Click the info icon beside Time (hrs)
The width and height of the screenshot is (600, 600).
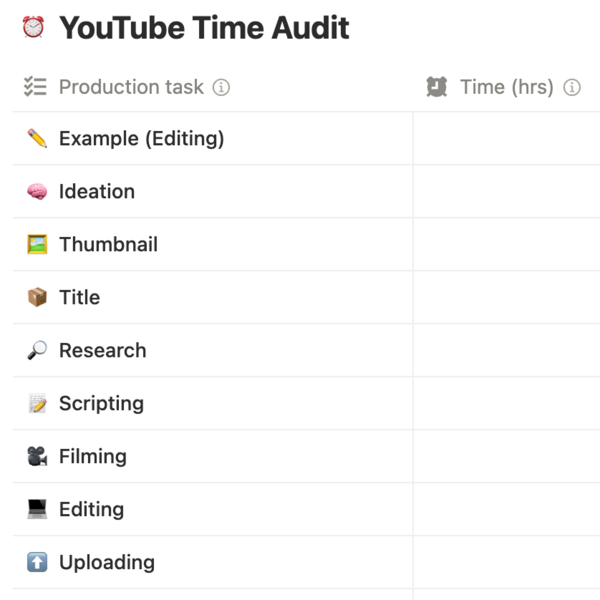pos(572,87)
